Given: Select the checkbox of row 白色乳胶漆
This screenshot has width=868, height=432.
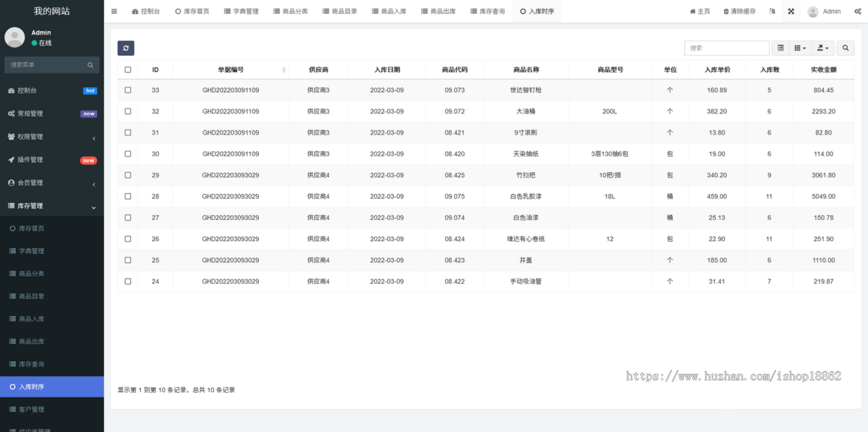Looking at the screenshot, I should tap(128, 196).
